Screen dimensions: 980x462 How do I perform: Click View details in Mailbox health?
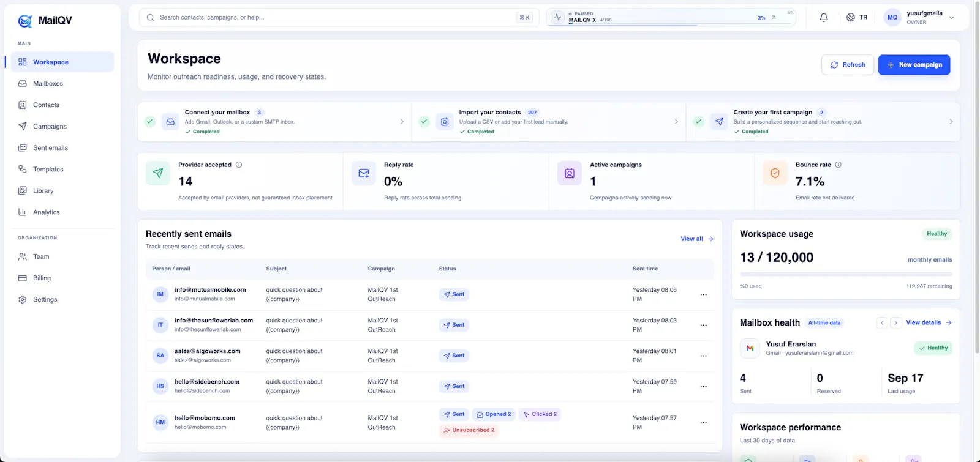coord(929,322)
